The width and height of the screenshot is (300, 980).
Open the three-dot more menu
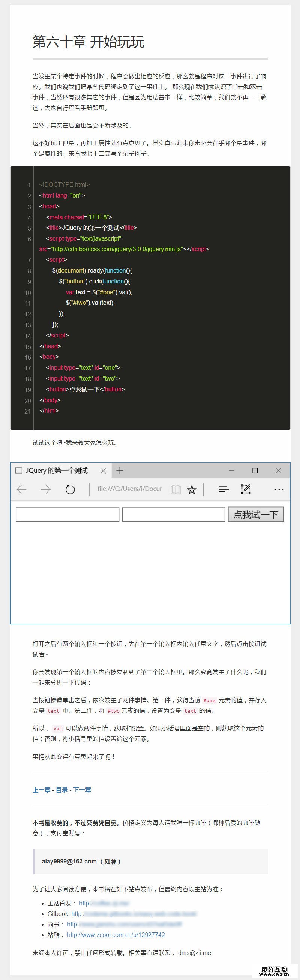[279, 489]
